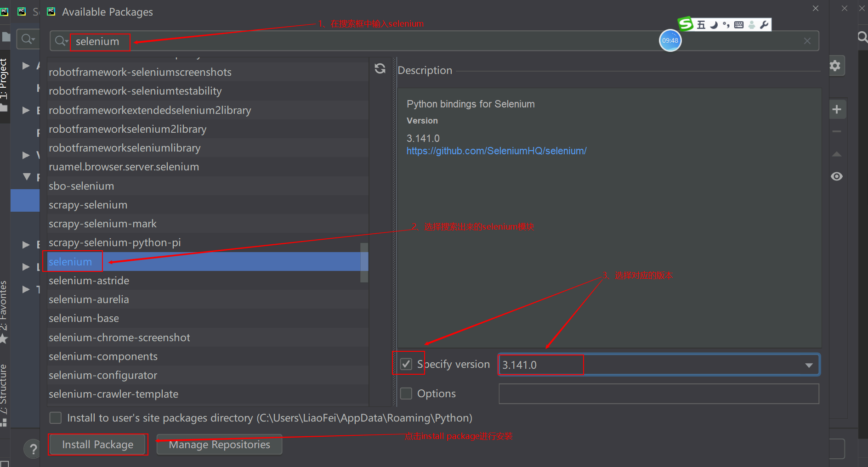Click the Sogou toolbar wrench icon
Viewport: 868px width, 467px height.
tap(764, 25)
